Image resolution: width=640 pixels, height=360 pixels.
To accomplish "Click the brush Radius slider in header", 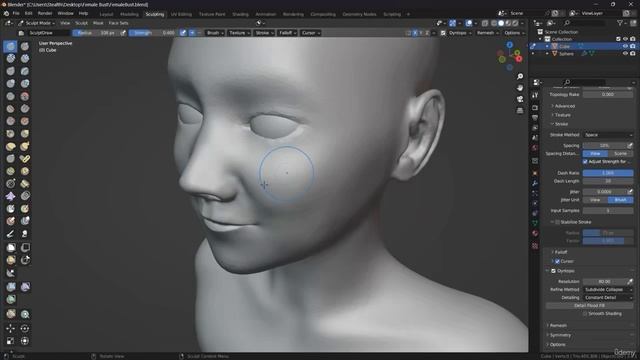I will pos(96,33).
